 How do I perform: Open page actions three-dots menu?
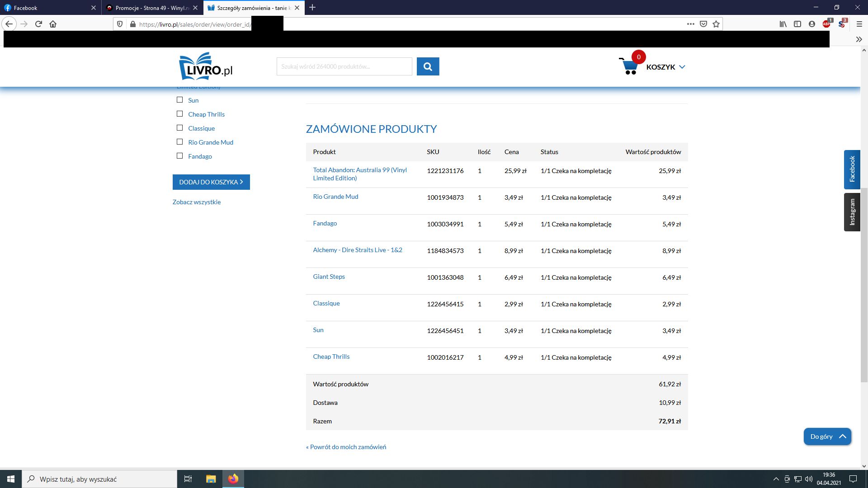(x=690, y=24)
